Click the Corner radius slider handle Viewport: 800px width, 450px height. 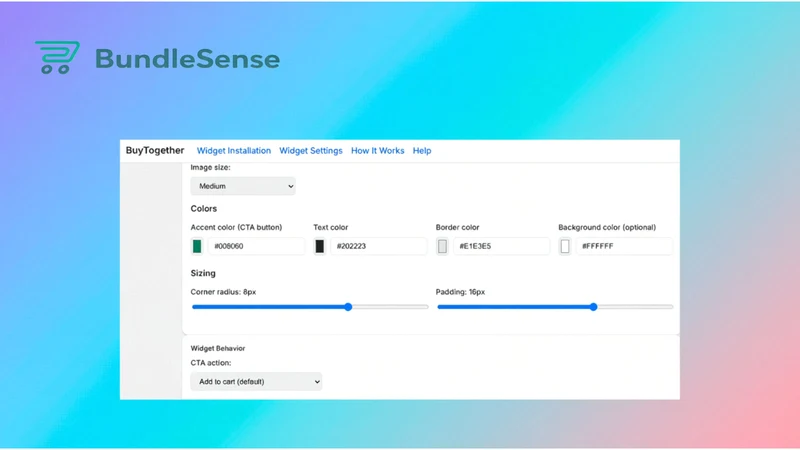(x=348, y=307)
